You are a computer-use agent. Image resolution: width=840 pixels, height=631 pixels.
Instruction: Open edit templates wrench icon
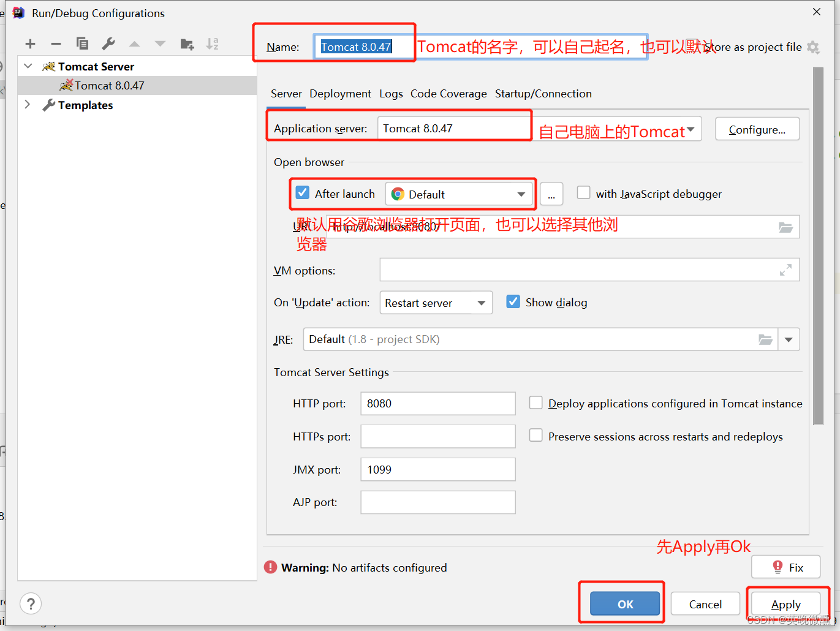click(108, 43)
